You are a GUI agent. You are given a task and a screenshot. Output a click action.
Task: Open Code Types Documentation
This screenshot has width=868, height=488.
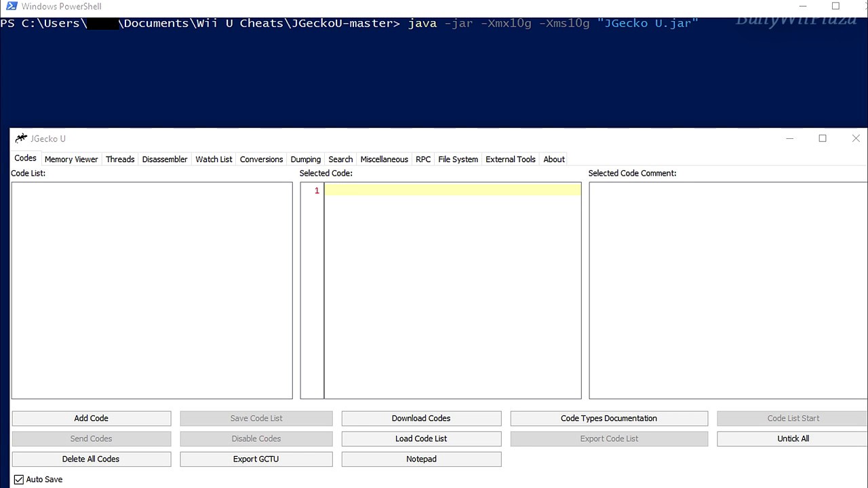609,418
